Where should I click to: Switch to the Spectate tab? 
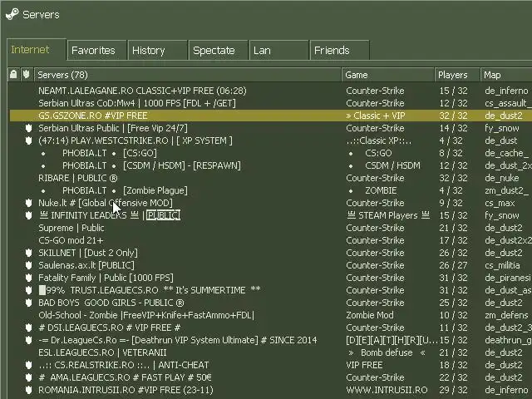pyautogui.click(x=218, y=50)
